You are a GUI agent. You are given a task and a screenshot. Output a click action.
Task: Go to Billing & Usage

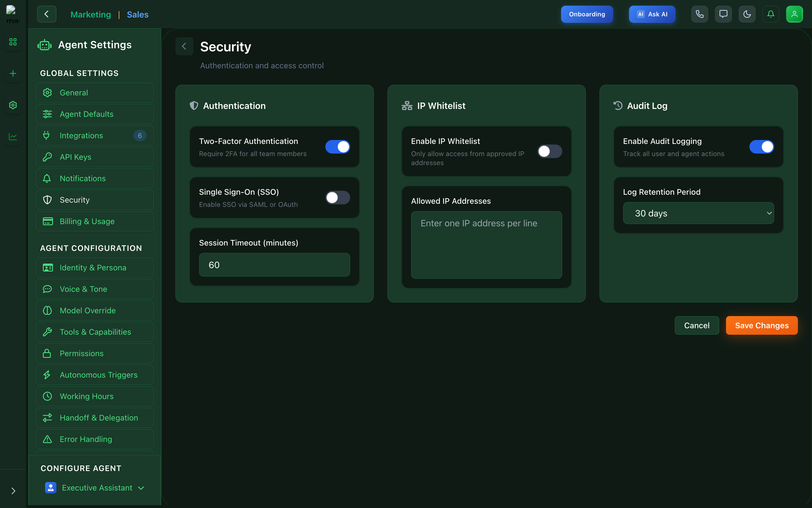95,222
